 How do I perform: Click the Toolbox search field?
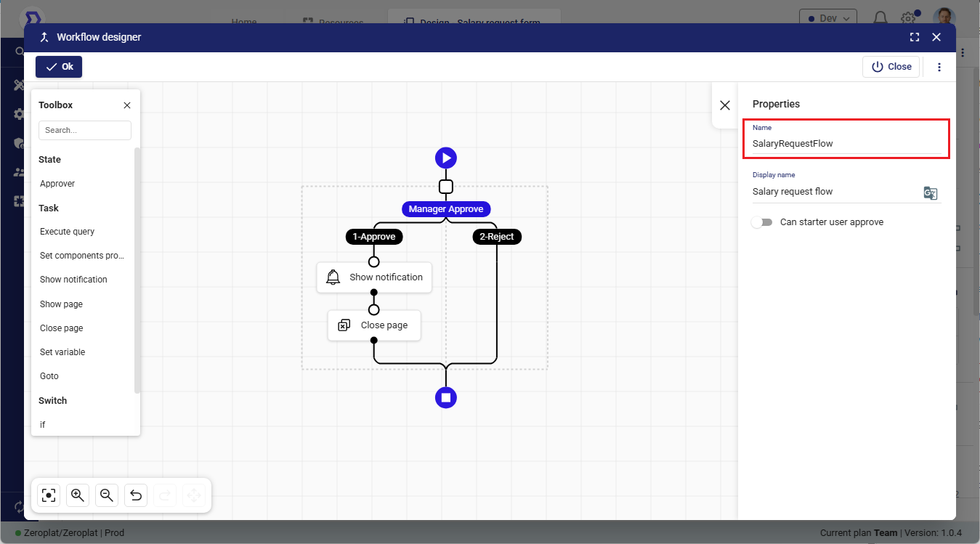coord(85,130)
